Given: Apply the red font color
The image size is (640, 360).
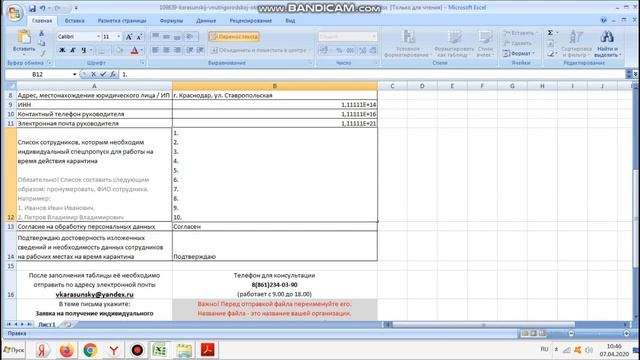Looking at the screenshot, I should tap(134, 50).
